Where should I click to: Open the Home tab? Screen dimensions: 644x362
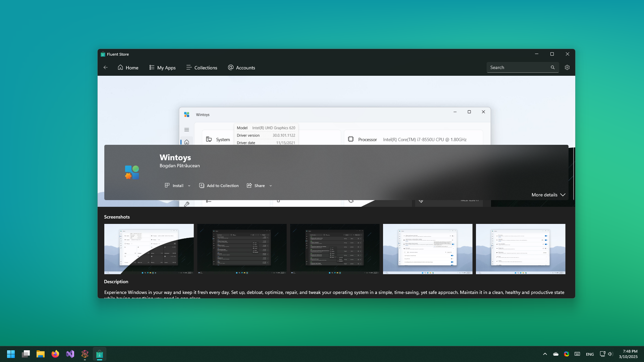tap(128, 67)
